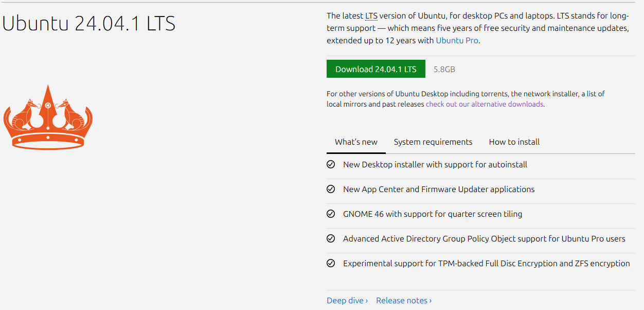Click 'GNOME 46 with support for quarter screen tiling'
The width and height of the screenshot is (644, 310).
(433, 214)
